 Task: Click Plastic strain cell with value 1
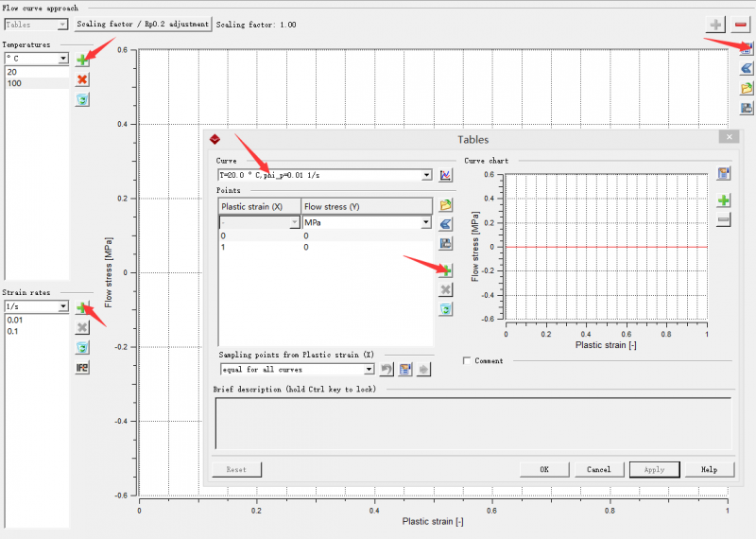tap(260, 247)
